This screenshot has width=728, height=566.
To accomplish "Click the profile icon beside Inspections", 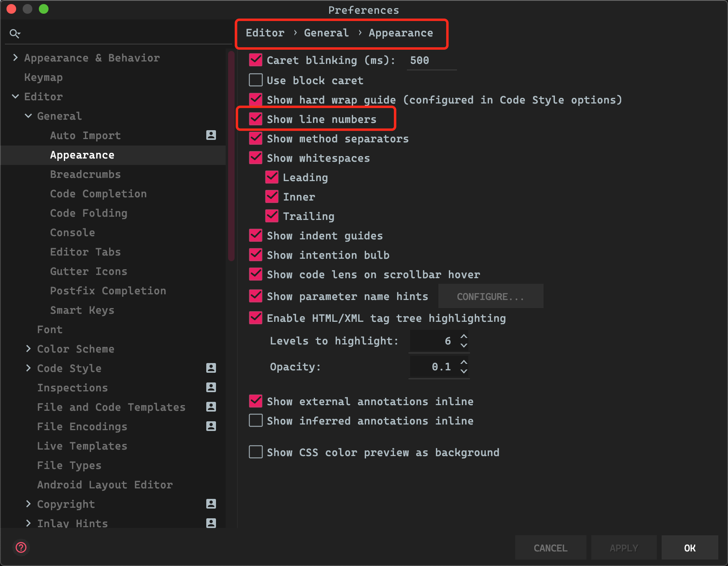I will coord(211,387).
